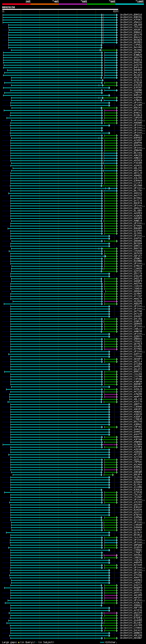The width and height of the screenshot is (146, 644).
Task: Click hit label UniRef100_A8JH46
Action: tap(131, 50)
